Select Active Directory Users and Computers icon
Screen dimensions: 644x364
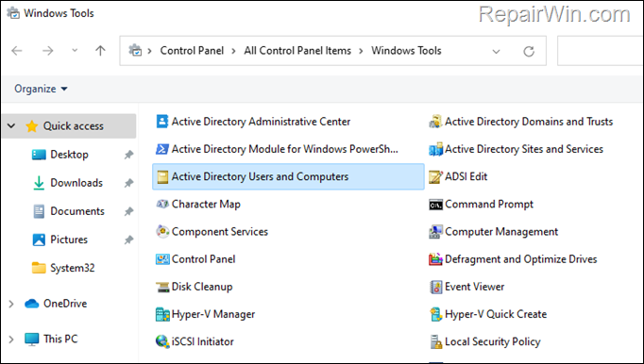(162, 177)
